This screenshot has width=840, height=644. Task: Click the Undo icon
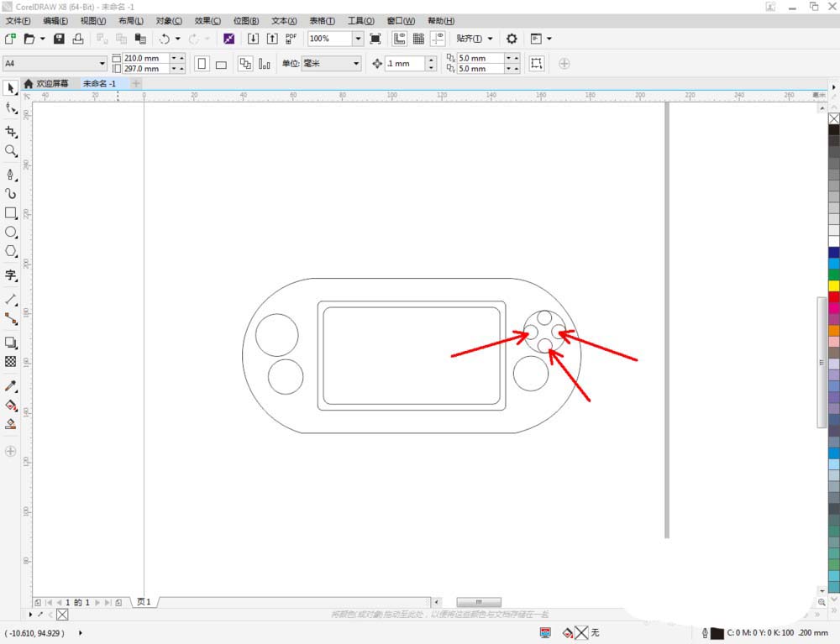click(x=165, y=39)
